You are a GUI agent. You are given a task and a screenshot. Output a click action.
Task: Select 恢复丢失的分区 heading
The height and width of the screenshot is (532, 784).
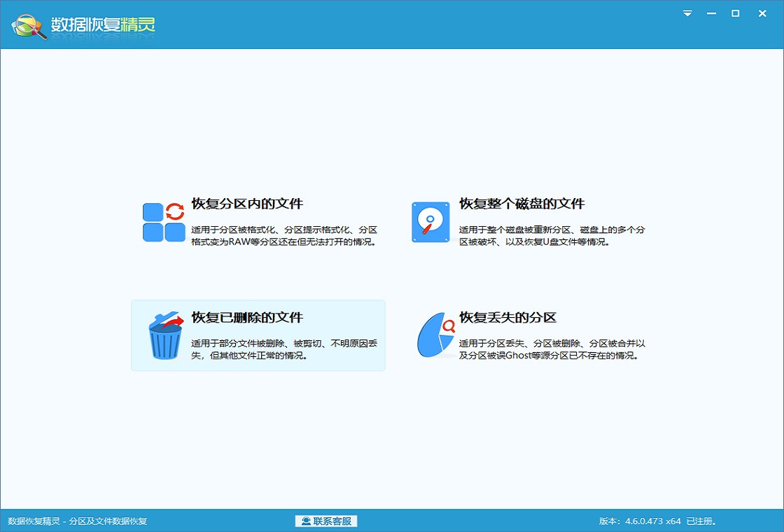508,318
